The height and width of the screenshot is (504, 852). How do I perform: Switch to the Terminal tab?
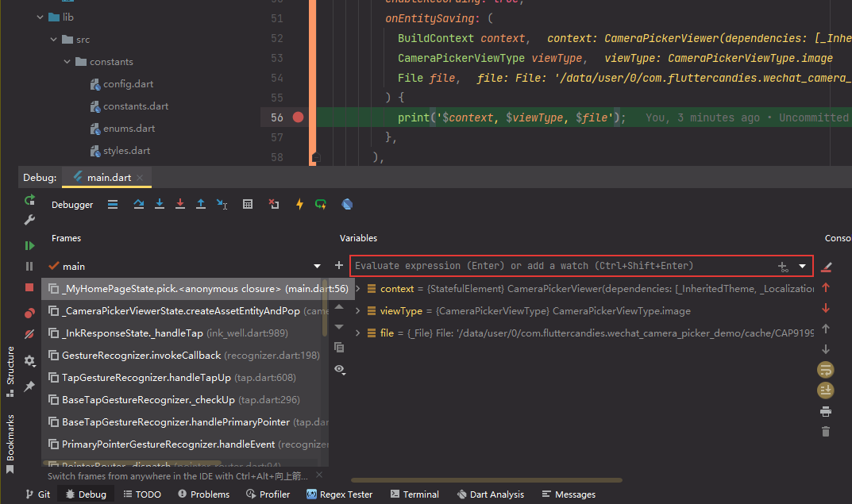tap(414, 494)
